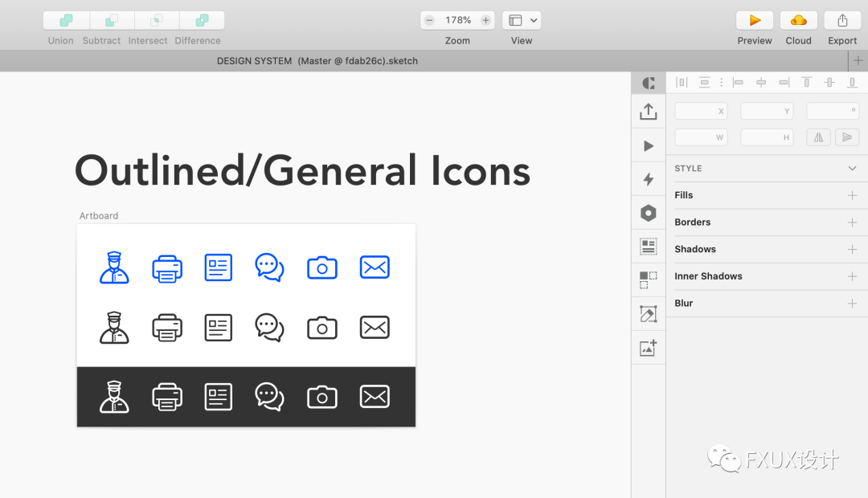868x498 pixels.
Task: Select the black chat bubbles icon on white
Action: coord(269,327)
